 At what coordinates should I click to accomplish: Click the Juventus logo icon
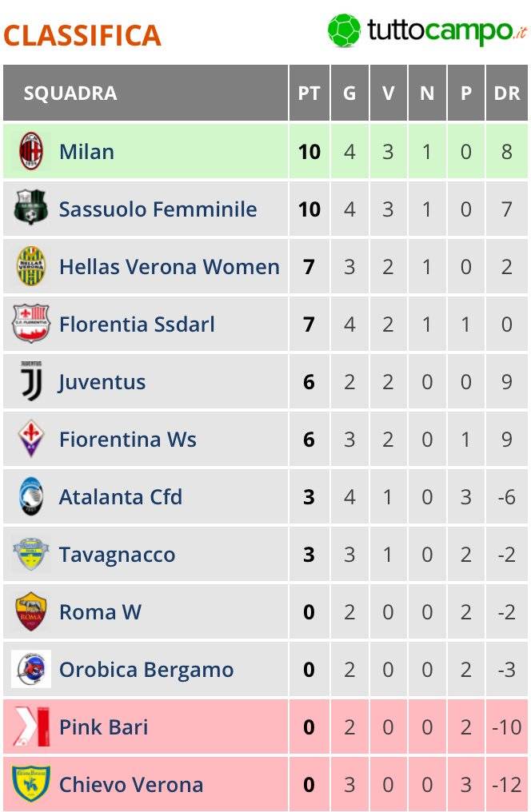coord(31,381)
